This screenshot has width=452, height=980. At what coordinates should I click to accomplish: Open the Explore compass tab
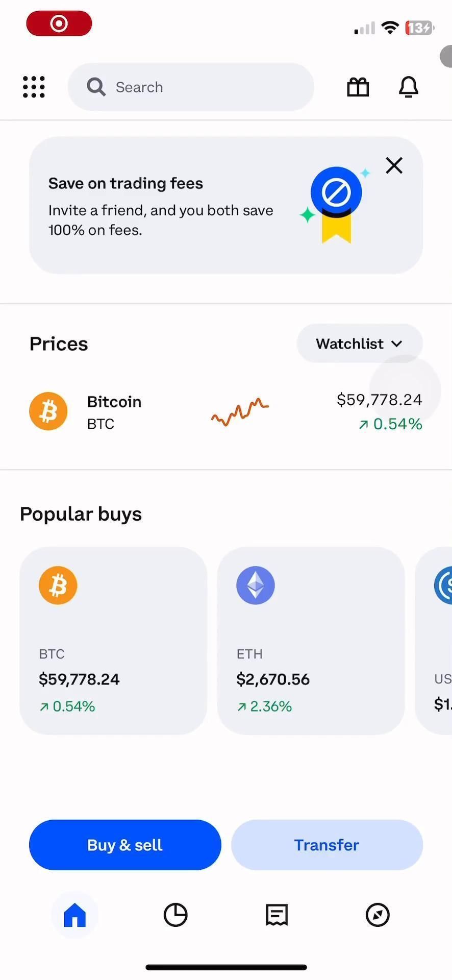point(378,915)
